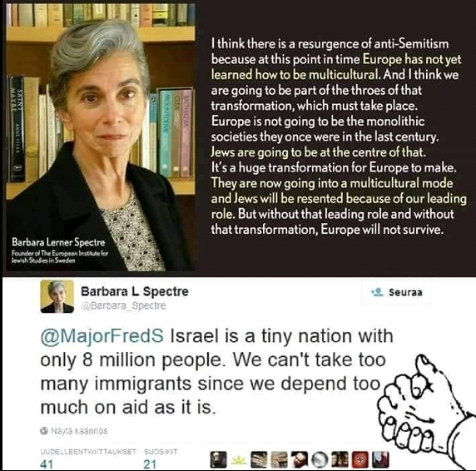Viewport: 476px width, 471px height.
Task: Click the UUDELLEENTWIITTAUKSET label
Action: coord(88,452)
